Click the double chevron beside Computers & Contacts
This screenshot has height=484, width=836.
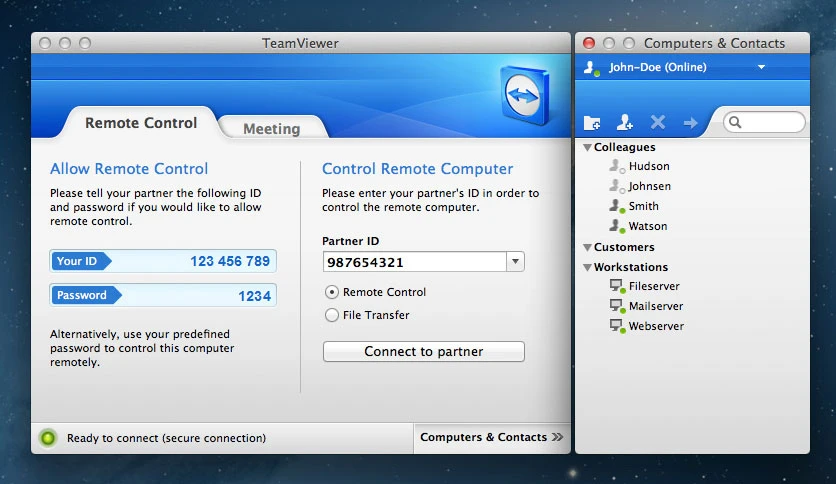(557, 437)
